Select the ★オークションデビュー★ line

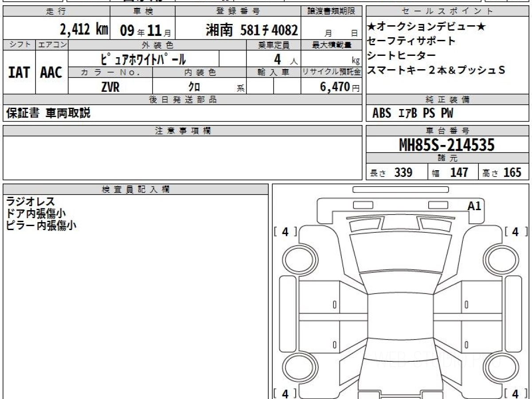tap(426, 27)
